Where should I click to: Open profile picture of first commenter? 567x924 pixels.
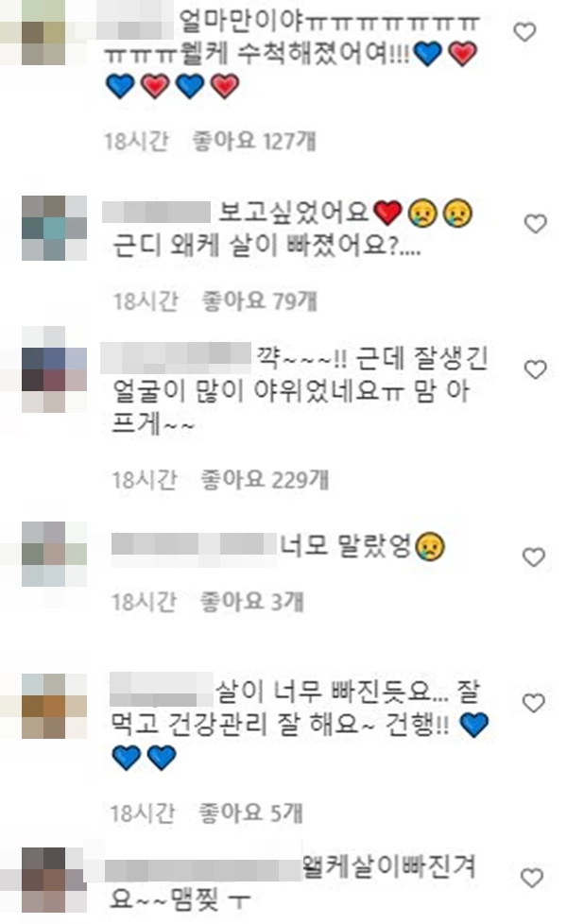pyautogui.click(x=43, y=32)
